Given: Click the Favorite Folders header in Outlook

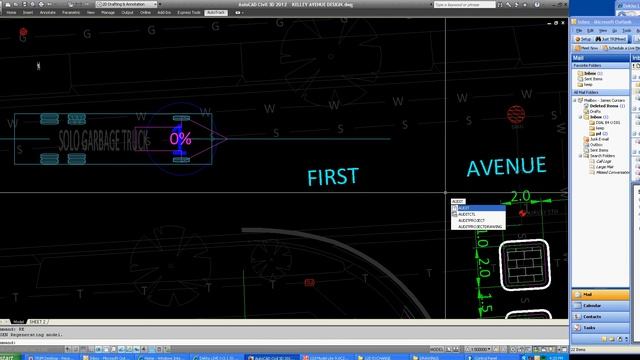Looking at the screenshot, I should (600, 65).
